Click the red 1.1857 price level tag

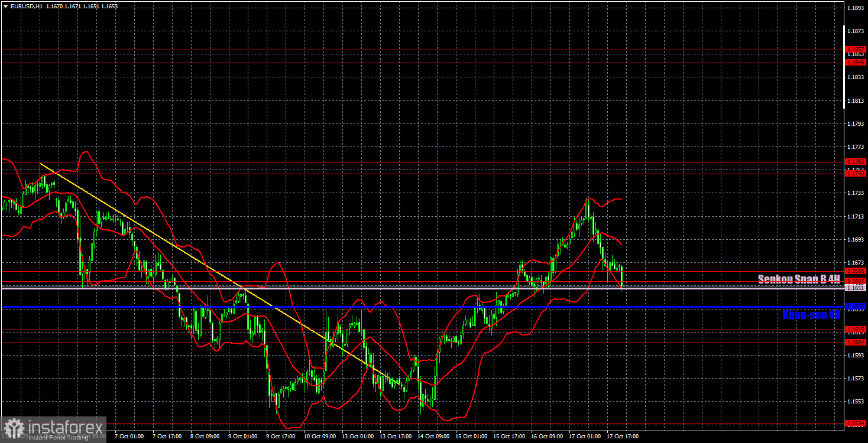click(856, 50)
